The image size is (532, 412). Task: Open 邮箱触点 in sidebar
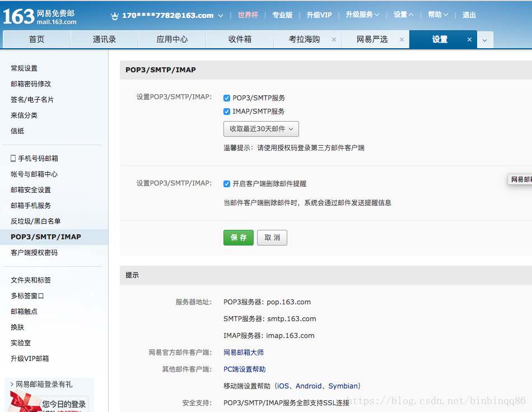click(x=24, y=311)
